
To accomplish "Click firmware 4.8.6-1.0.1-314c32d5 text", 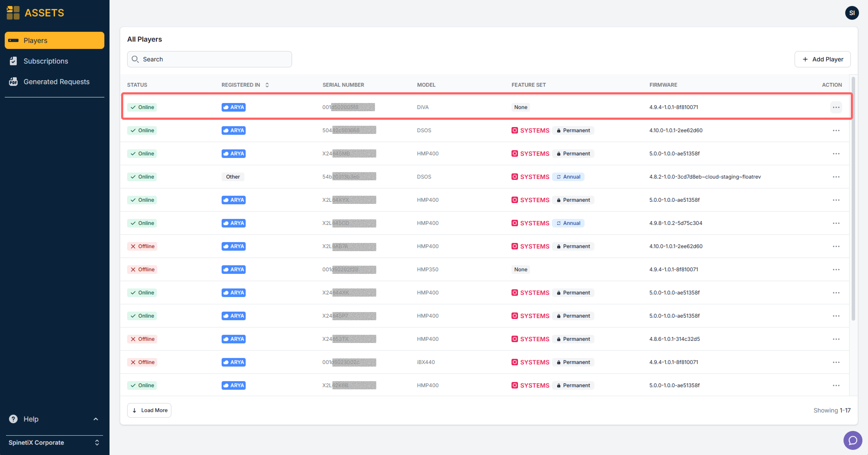I will click(x=674, y=339).
